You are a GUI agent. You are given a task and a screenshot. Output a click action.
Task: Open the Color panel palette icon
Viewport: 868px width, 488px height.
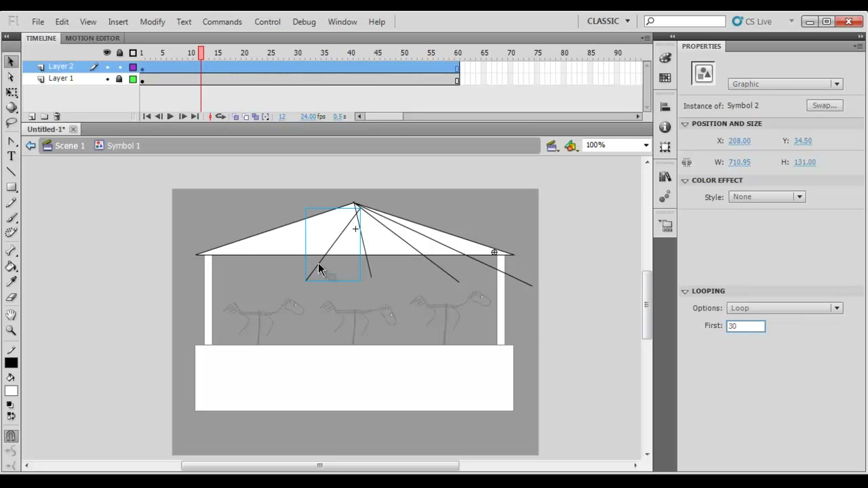coord(665,58)
